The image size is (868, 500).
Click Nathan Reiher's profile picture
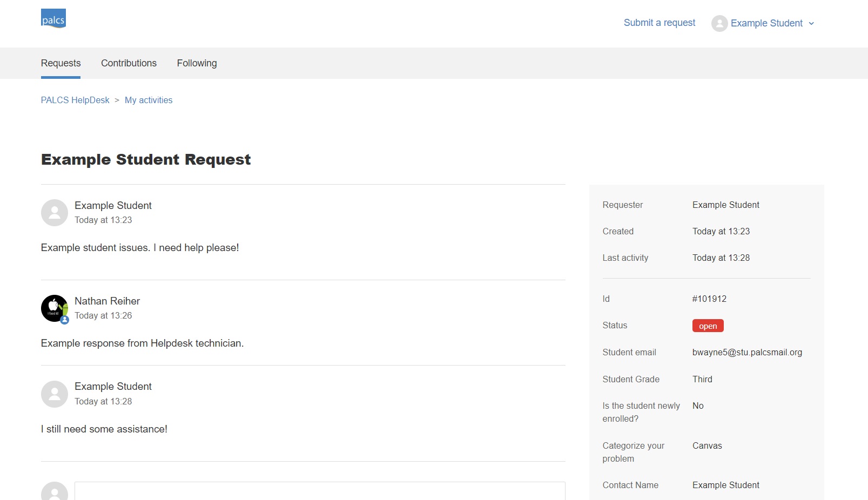coord(53,307)
